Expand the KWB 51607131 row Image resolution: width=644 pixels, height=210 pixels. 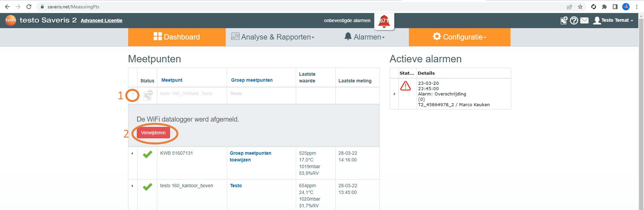(x=132, y=153)
